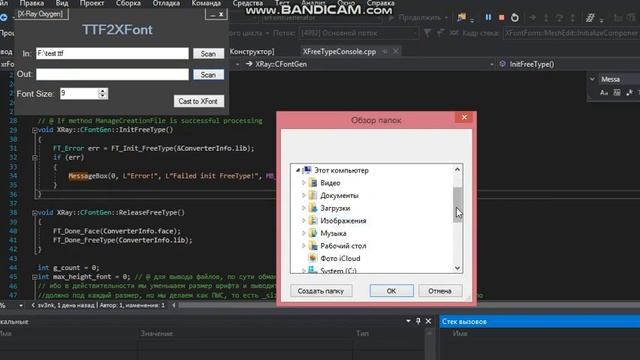Click the folder tree scrollbar thumb
The width and height of the screenshot is (640, 360).
(x=458, y=205)
